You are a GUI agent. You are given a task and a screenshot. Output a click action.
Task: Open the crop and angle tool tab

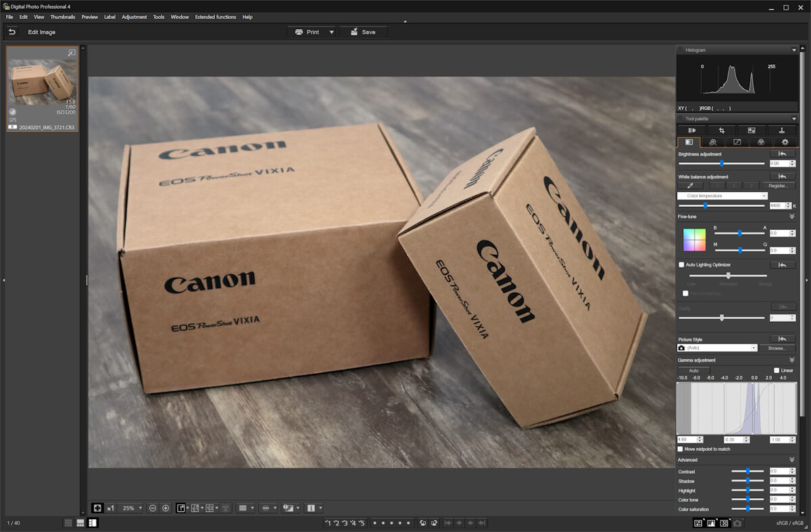click(x=722, y=130)
